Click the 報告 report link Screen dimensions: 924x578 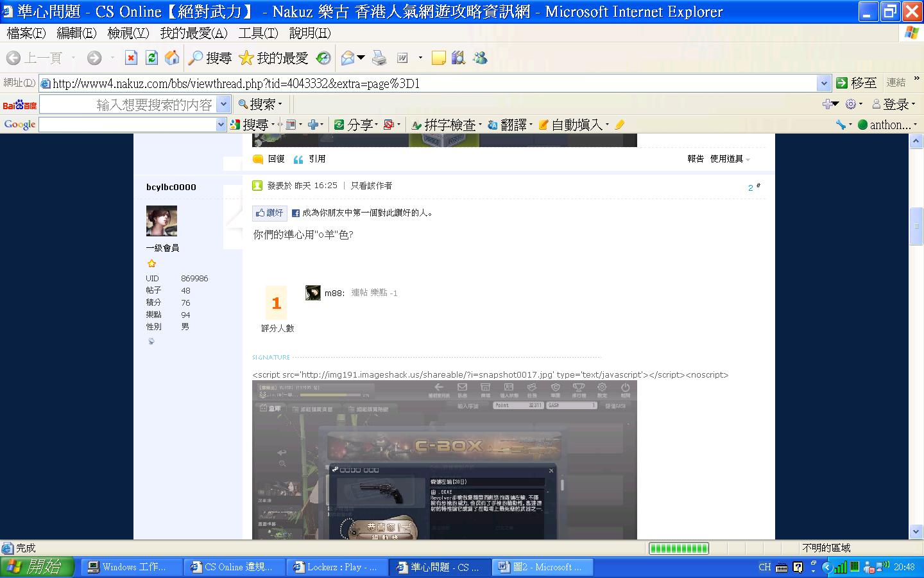(696, 159)
